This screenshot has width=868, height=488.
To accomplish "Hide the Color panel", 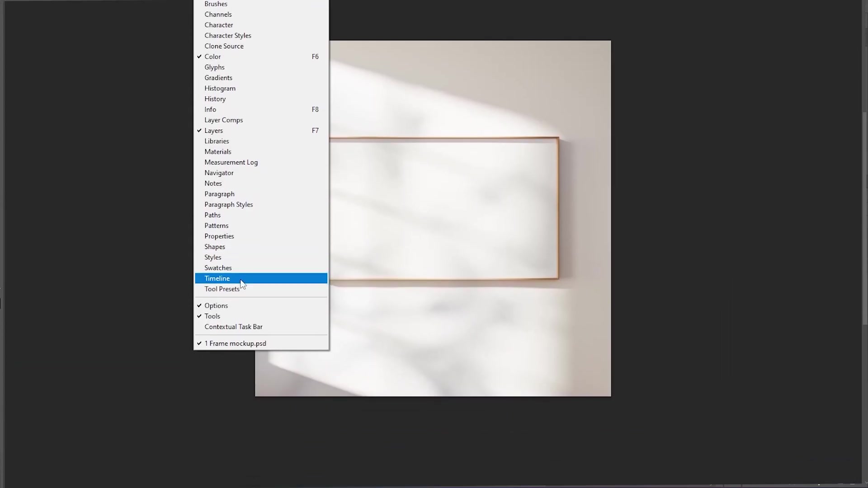I will click(212, 56).
